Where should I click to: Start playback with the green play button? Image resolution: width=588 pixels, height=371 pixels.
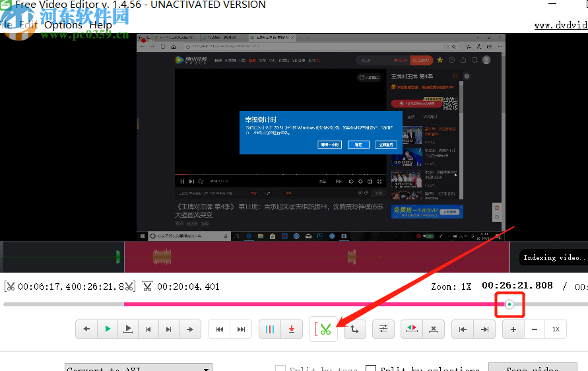click(108, 329)
